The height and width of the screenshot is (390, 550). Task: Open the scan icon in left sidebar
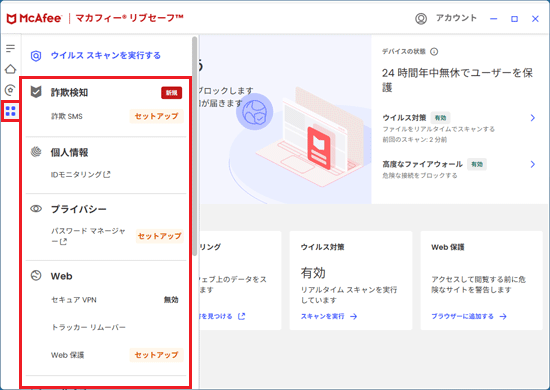click(11, 90)
